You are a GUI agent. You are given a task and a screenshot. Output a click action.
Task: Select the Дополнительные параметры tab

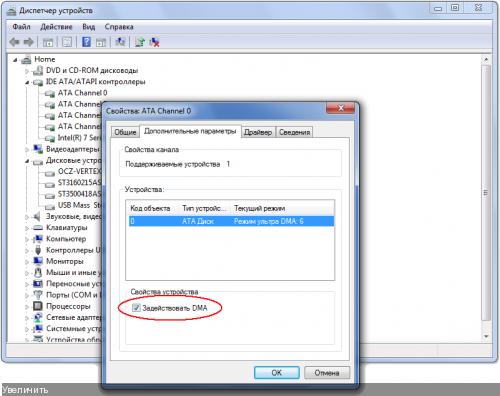[190, 131]
